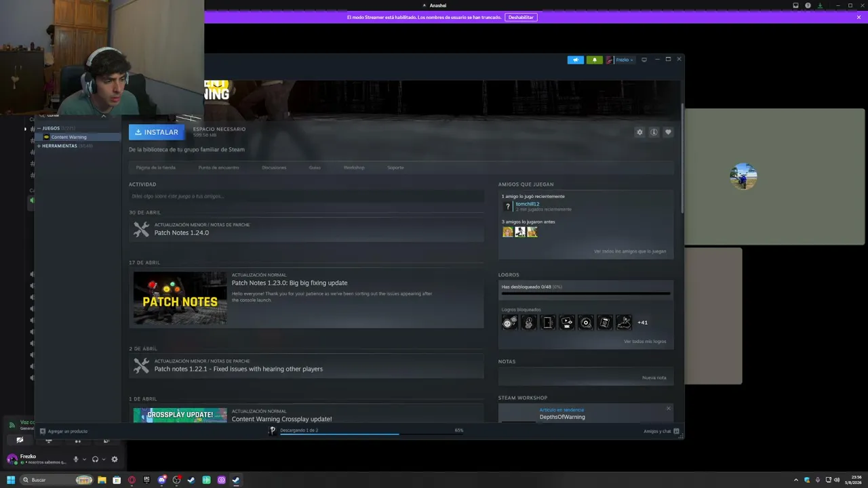868x488 pixels.
Task: Open headphone output dropdown arrow in Discord
Action: (103, 460)
